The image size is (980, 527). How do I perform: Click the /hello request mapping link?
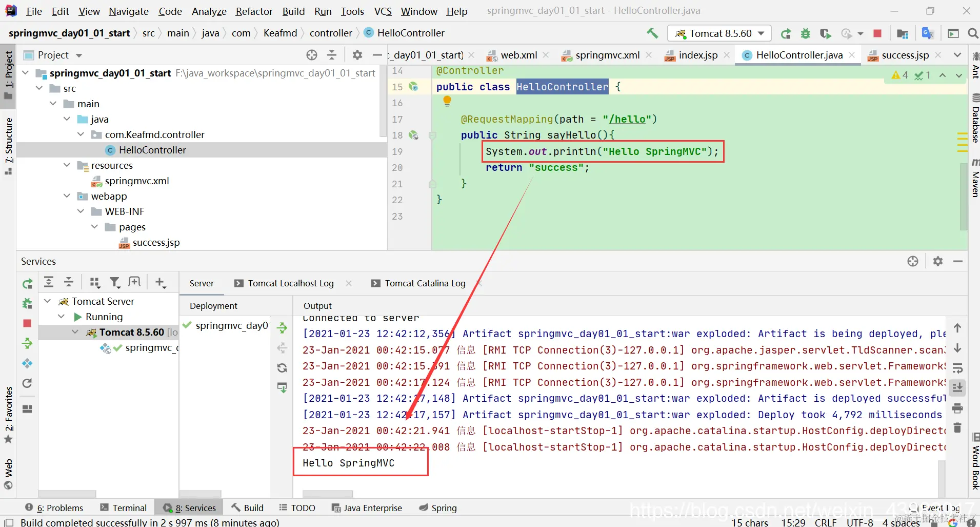point(627,119)
